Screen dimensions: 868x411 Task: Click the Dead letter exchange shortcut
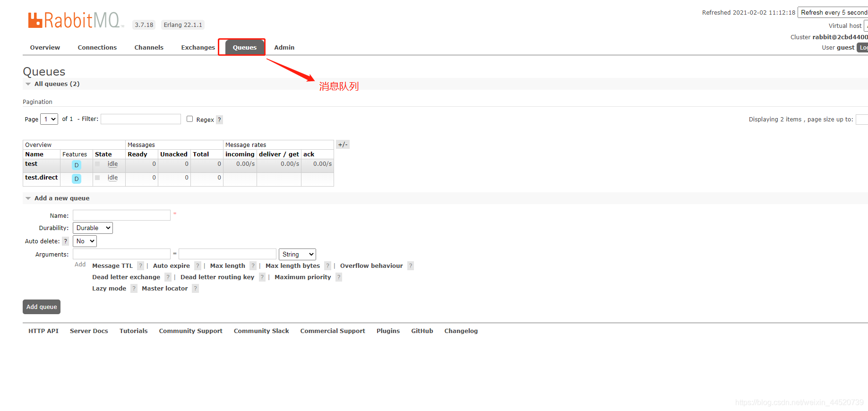[x=126, y=277]
